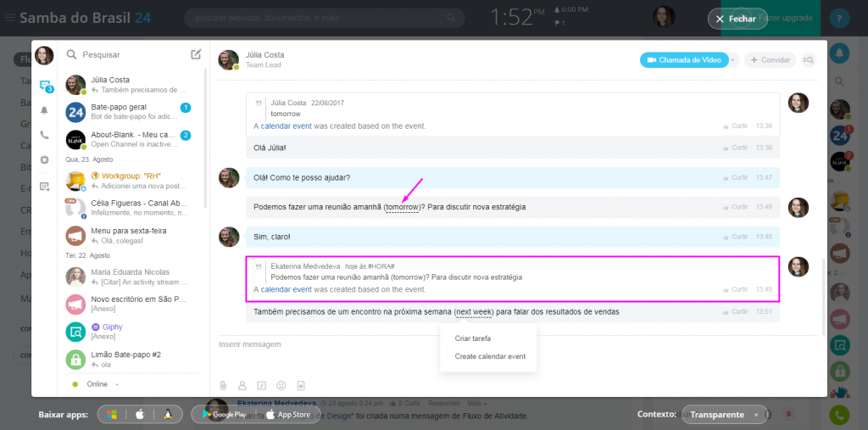Select 'Criar tarefa' from the popup menu
The height and width of the screenshot is (430, 868).
coord(473,338)
